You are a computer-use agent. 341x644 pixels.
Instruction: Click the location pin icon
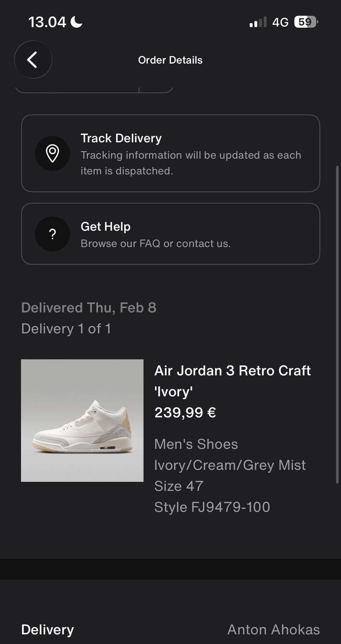point(53,153)
